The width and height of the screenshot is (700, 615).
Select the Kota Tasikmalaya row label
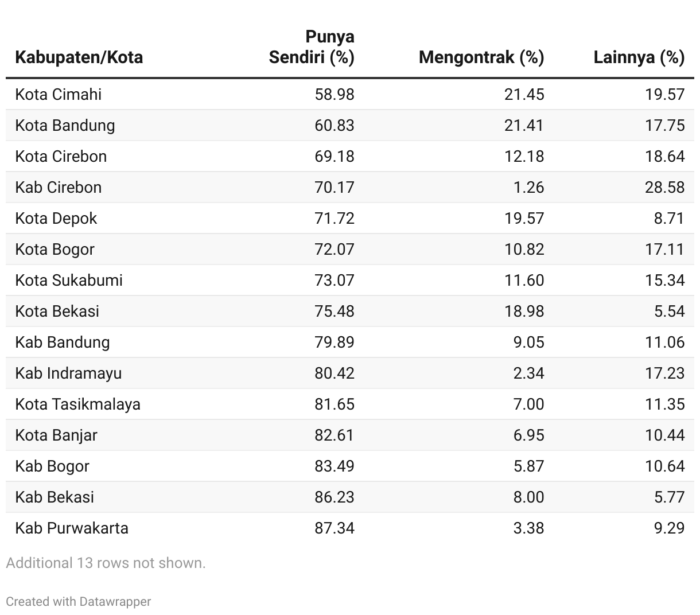click(x=77, y=404)
